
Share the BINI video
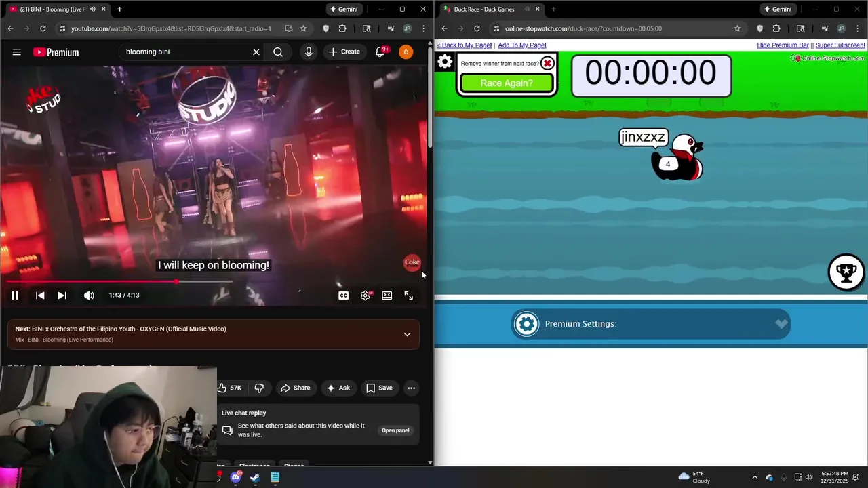(x=295, y=388)
